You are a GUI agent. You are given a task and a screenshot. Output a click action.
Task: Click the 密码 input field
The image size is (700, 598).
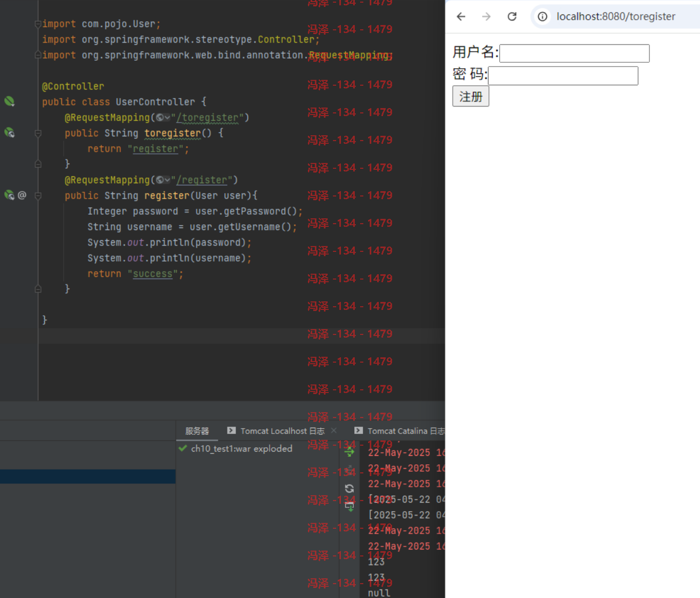coord(563,76)
